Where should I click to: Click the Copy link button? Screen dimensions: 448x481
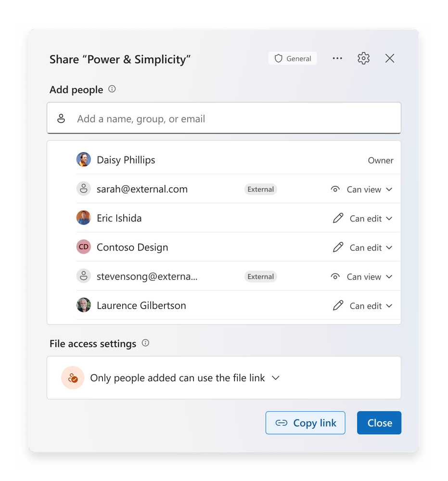pos(305,423)
